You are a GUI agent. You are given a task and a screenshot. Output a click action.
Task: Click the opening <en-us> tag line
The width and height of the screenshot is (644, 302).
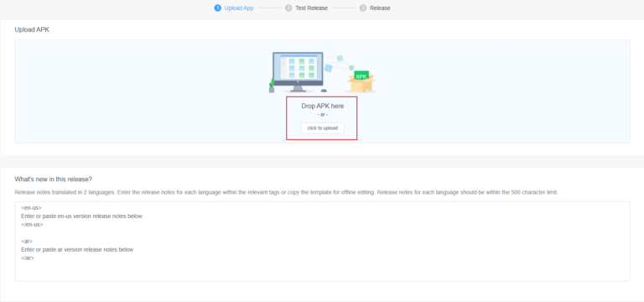[31, 208]
